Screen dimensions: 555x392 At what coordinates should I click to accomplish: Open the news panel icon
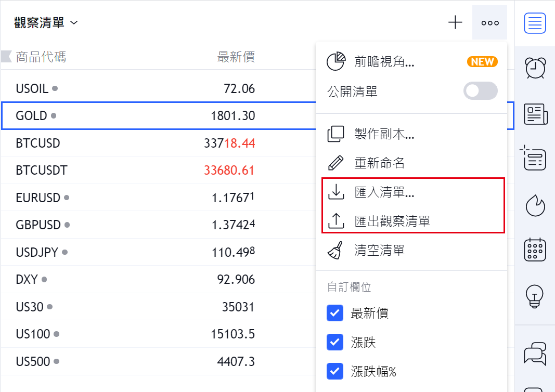pyautogui.click(x=536, y=114)
